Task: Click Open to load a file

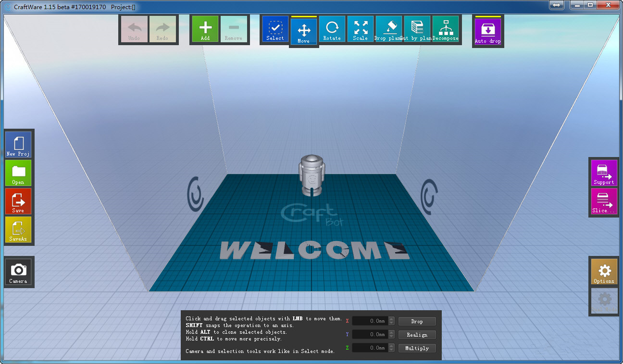Action: (x=18, y=173)
